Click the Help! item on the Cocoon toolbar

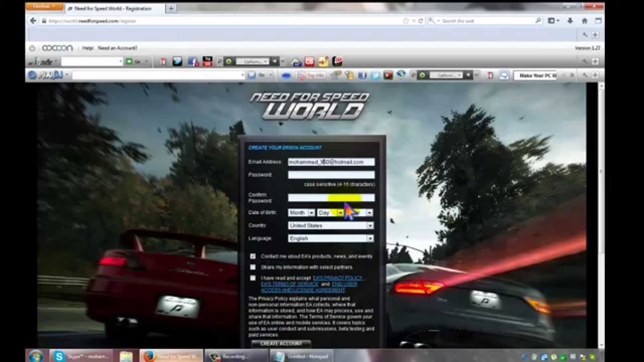(x=88, y=48)
